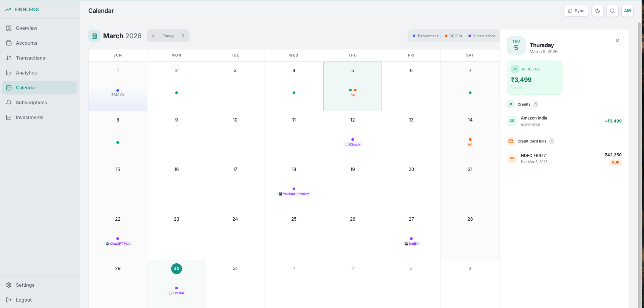Open search with magnifier icon

click(613, 11)
